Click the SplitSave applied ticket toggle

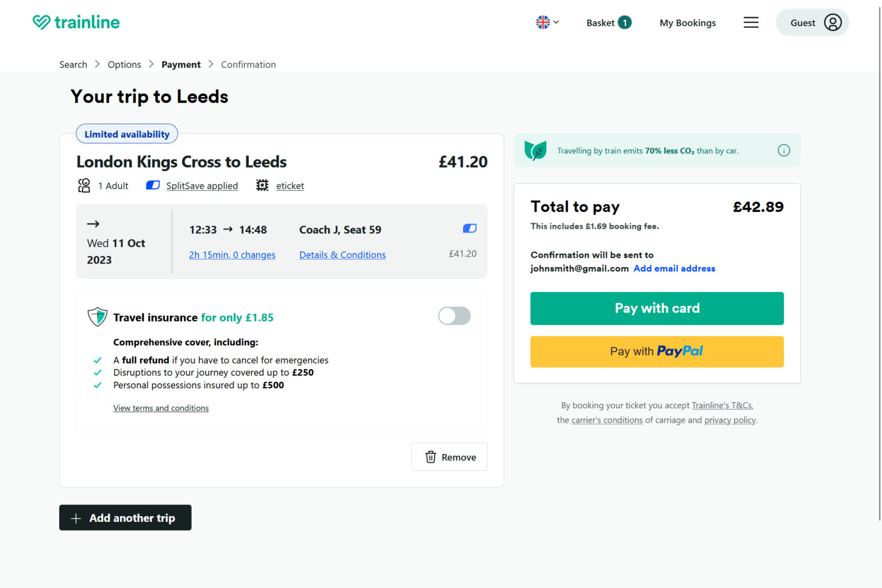[x=152, y=185]
